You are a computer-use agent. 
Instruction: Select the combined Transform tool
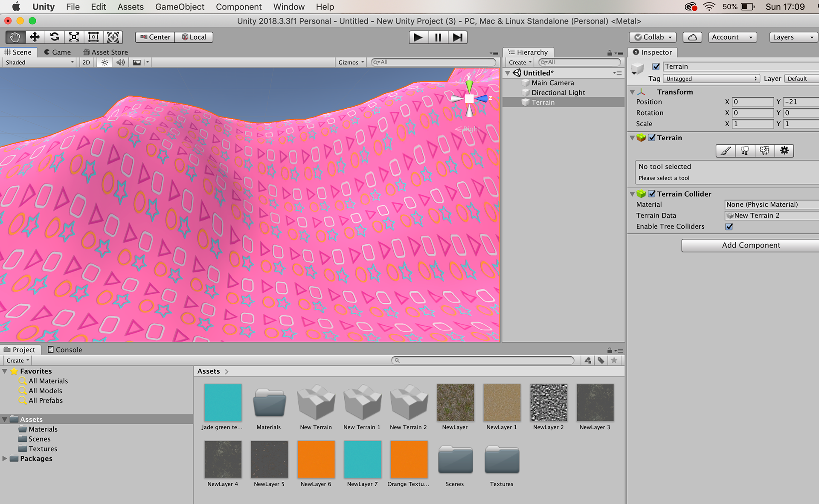113,37
